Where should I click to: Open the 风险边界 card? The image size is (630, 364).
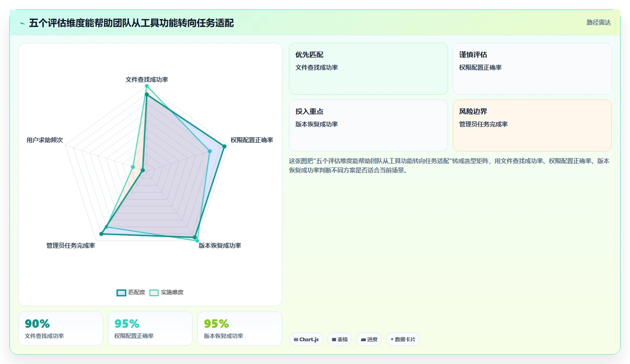[532, 126]
